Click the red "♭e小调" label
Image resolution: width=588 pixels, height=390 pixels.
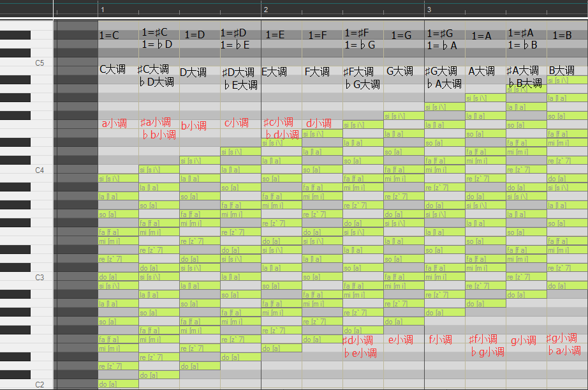point(361,353)
